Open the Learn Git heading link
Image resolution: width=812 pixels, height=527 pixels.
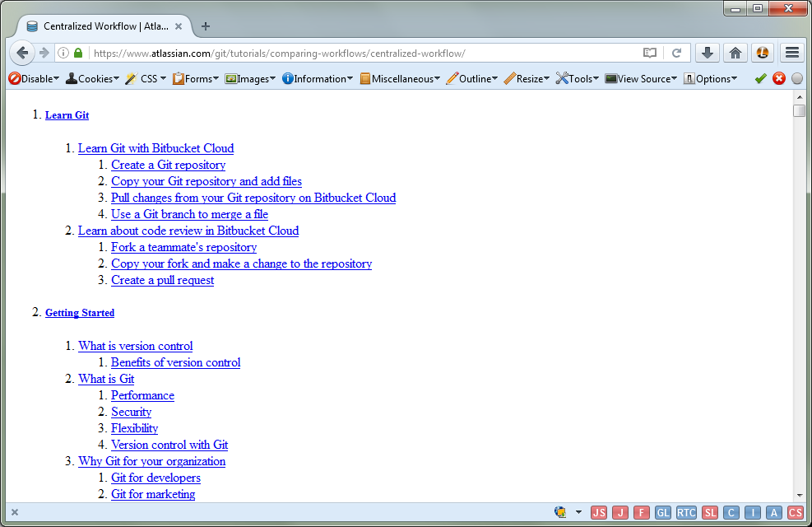point(67,115)
